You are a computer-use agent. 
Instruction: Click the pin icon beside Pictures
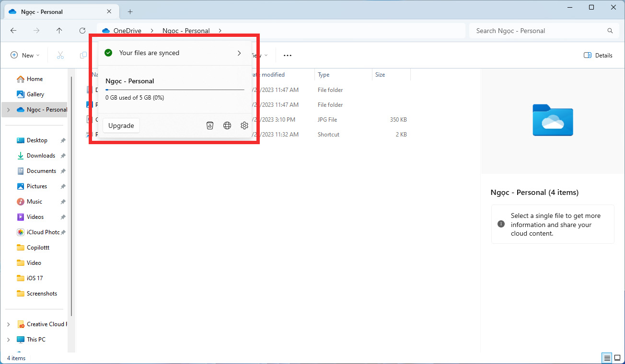tap(63, 186)
